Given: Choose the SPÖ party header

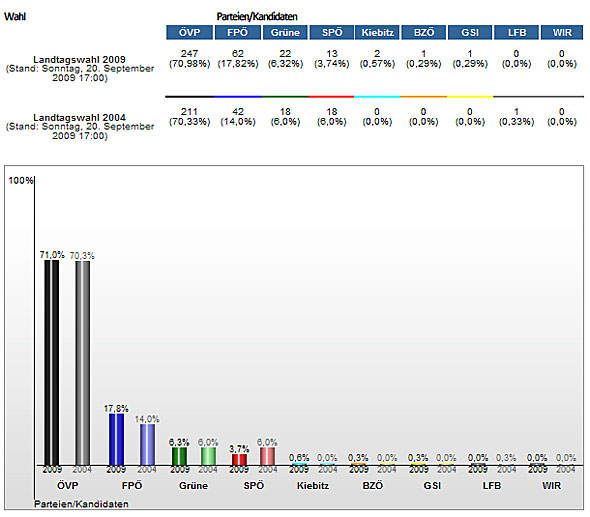Looking at the screenshot, I should (332, 32).
